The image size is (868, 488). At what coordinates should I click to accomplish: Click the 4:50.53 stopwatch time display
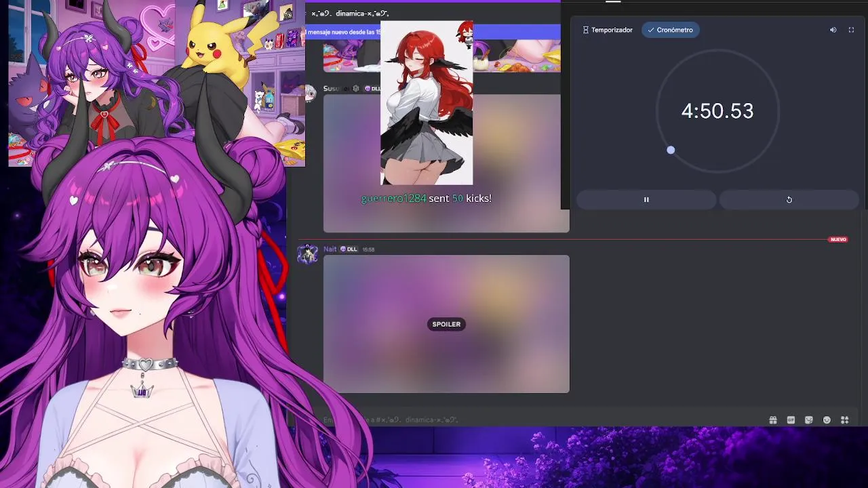tap(717, 111)
